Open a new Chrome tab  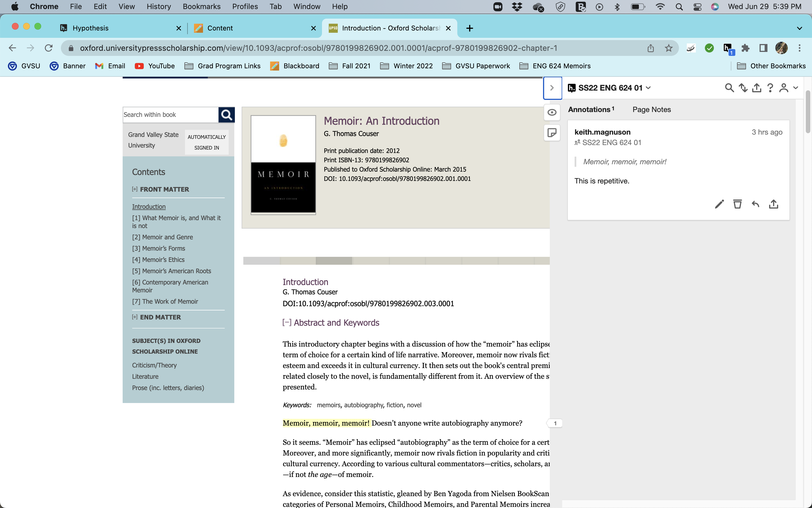pos(469,28)
